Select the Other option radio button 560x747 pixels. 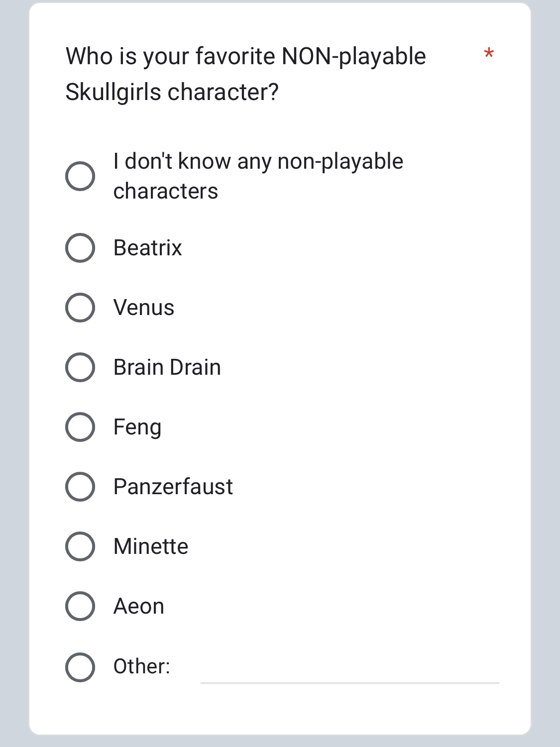click(x=80, y=667)
